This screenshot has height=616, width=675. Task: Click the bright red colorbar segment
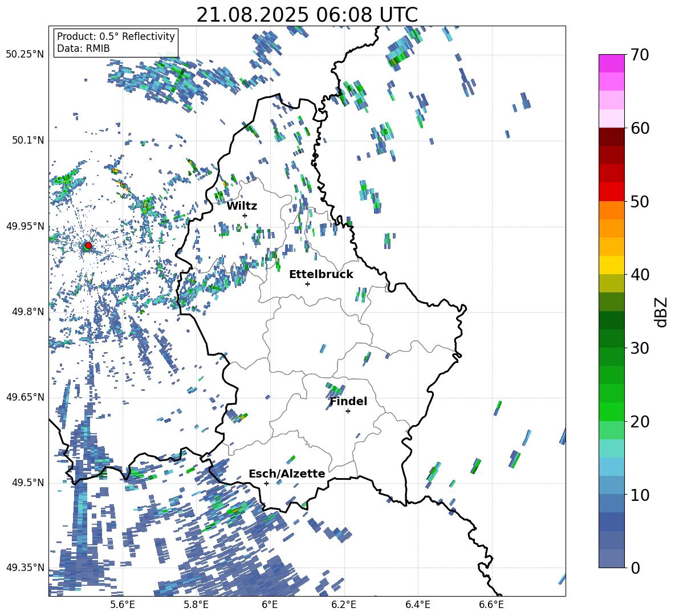point(611,192)
